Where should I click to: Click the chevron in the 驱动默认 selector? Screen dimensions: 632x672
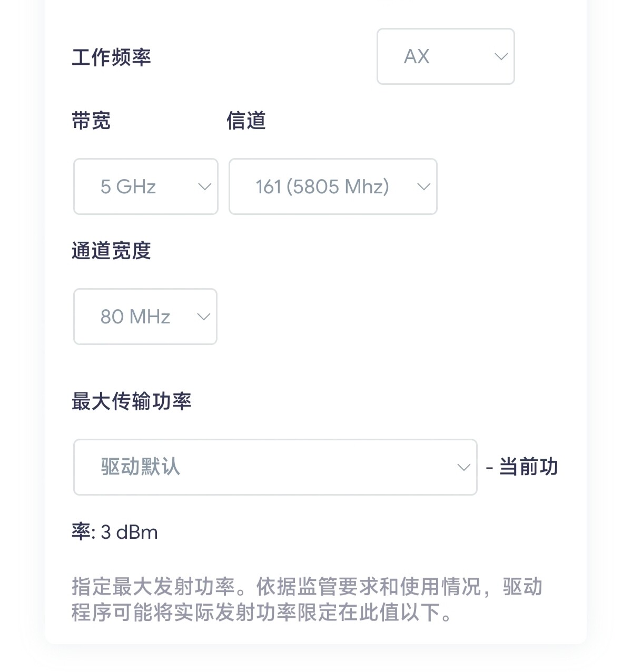point(463,467)
